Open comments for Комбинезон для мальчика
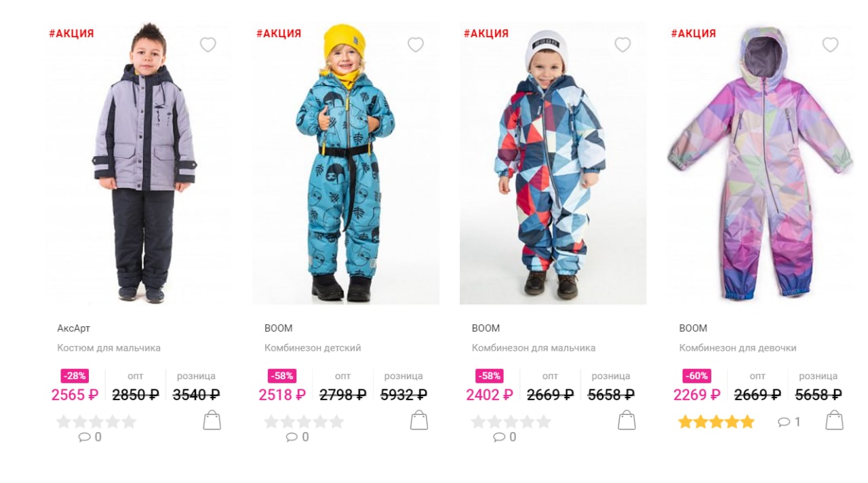Viewport: 868px width, 483px height. coord(505,438)
